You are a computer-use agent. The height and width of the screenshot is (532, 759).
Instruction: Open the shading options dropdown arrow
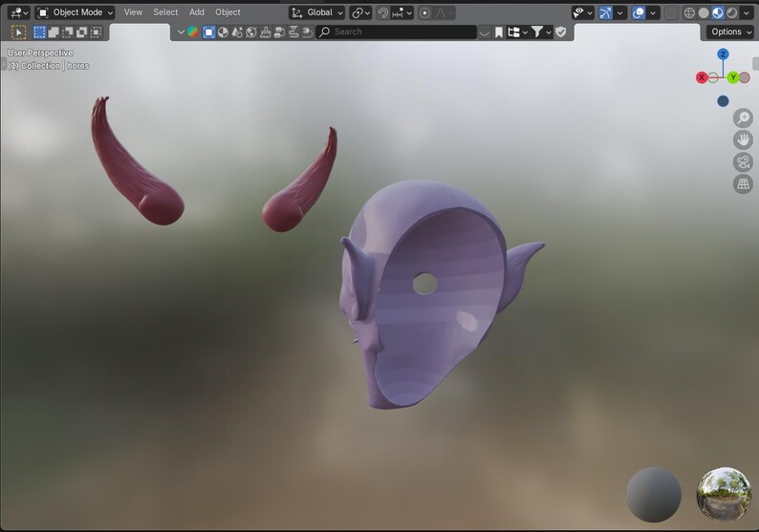(746, 12)
